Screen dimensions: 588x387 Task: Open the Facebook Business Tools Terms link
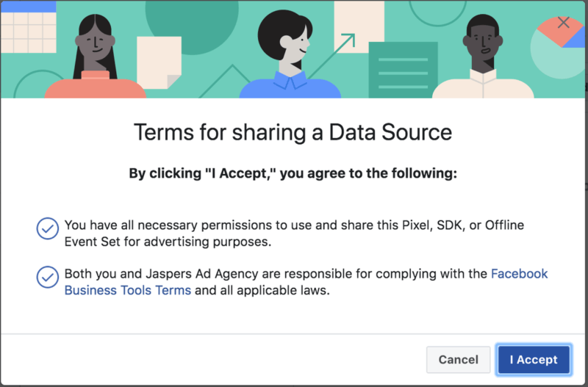point(127,290)
